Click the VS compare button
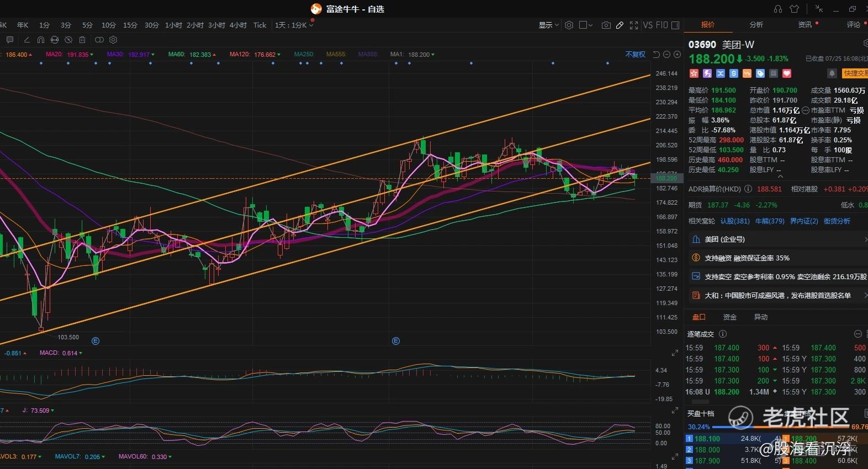This screenshot has width=868, height=469. click(648, 25)
